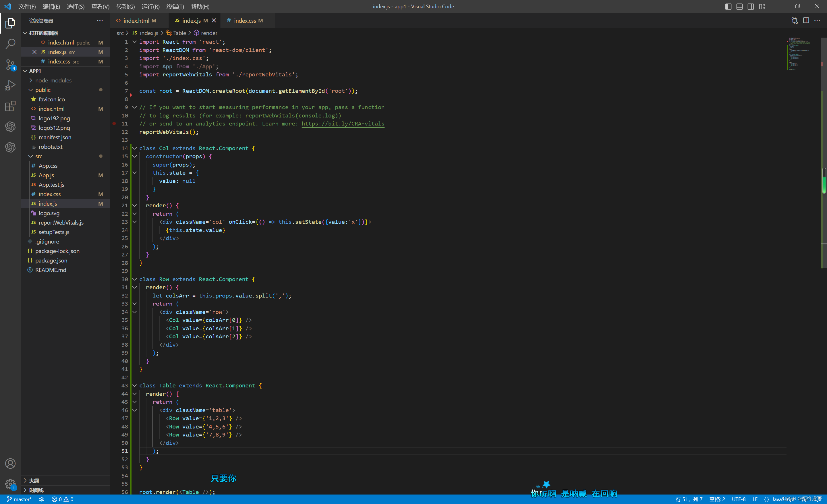827x504 pixels.
Task: Open the 终端(T) menu
Action: 175,6
